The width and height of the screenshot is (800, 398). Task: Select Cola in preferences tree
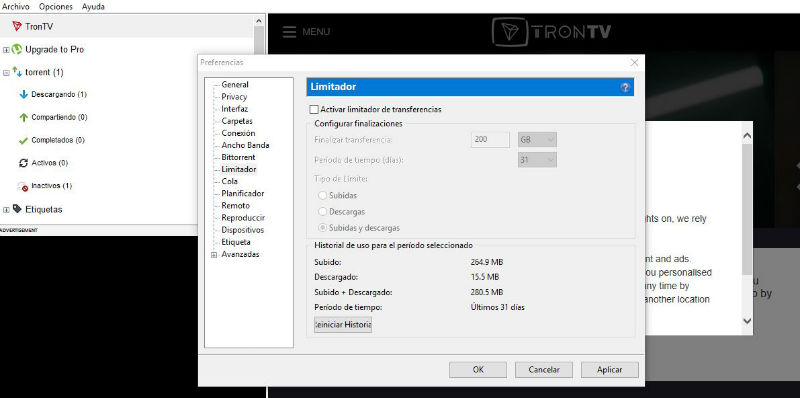(x=229, y=182)
